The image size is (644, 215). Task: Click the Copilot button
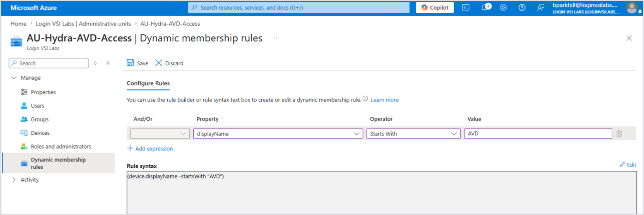click(x=435, y=7)
